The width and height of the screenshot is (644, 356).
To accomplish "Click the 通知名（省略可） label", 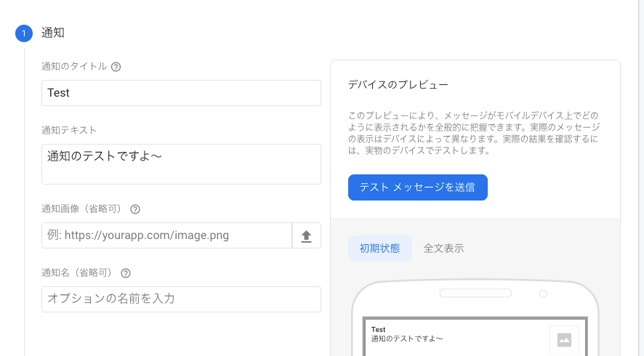I will coord(79,273).
